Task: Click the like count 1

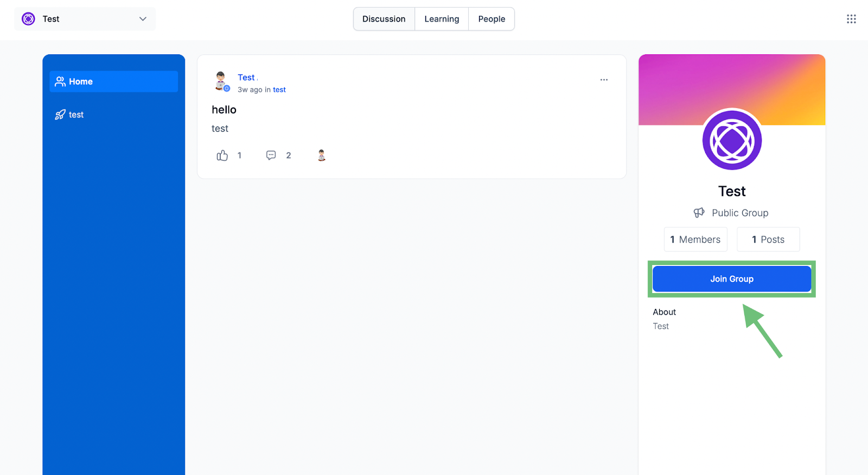Action: coord(239,155)
